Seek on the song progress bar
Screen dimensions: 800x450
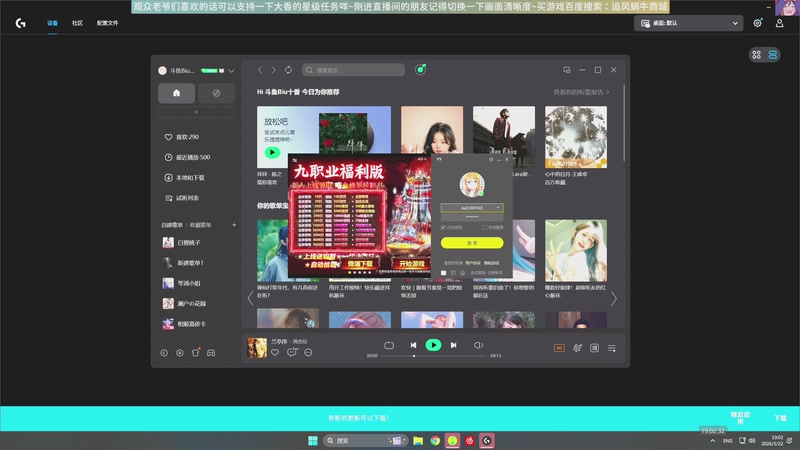434,356
